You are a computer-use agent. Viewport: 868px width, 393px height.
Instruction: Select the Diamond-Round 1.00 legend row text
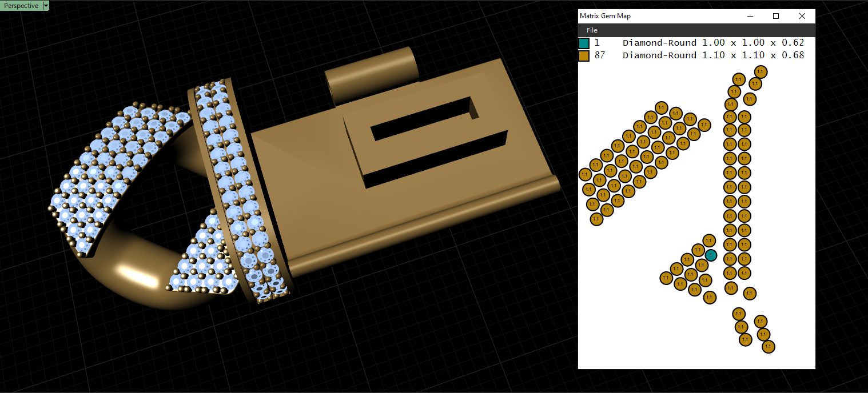tap(713, 43)
